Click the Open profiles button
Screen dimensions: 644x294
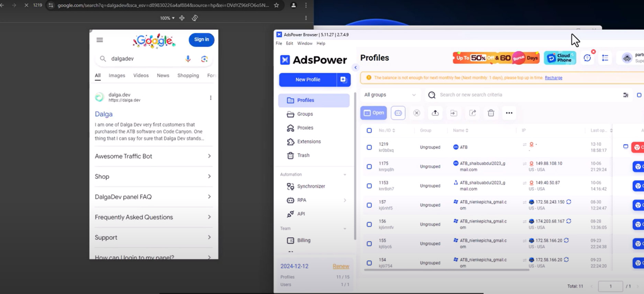(374, 113)
